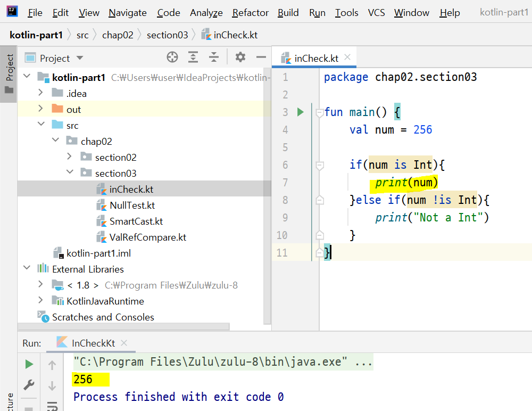Image resolution: width=532 pixels, height=411 pixels.
Task: Expand the KotlinJavaRuntime library
Action: click(x=41, y=300)
